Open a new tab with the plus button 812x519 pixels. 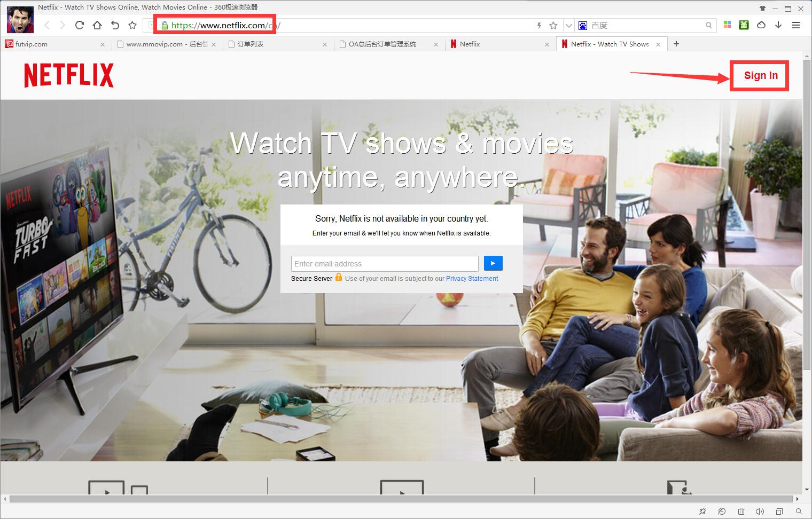click(676, 44)
